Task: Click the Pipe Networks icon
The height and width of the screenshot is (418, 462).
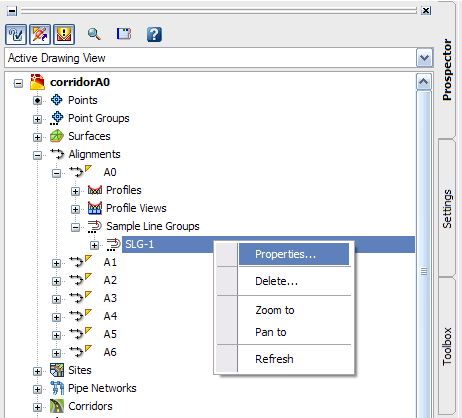Action: tap(57, 388)
